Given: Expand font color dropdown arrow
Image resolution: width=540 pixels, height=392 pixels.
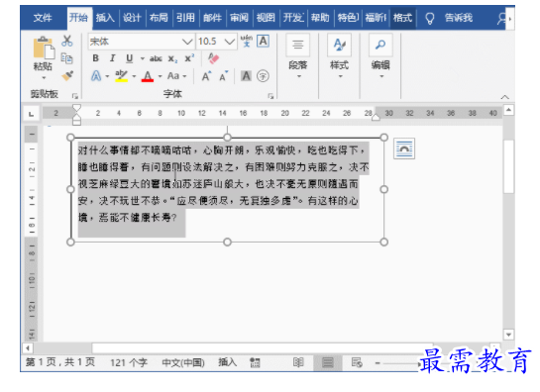Looking at the screenshot, I should click(x=160, y=76).
